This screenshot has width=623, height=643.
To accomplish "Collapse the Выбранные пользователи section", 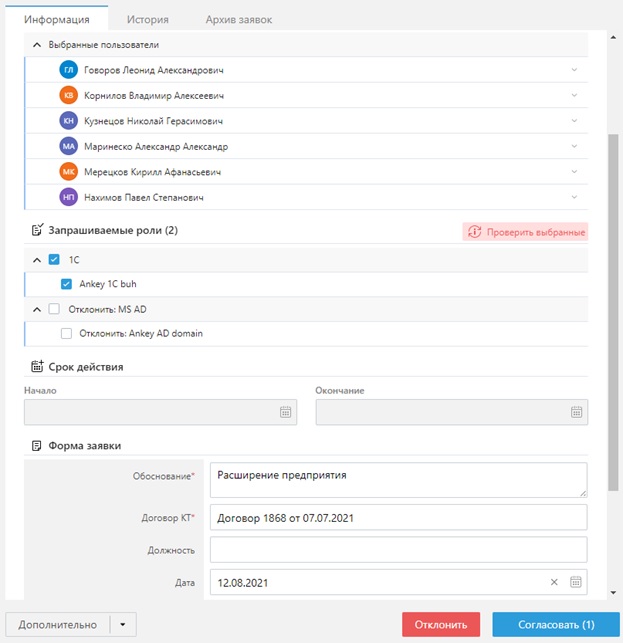I will pos(37,45).
